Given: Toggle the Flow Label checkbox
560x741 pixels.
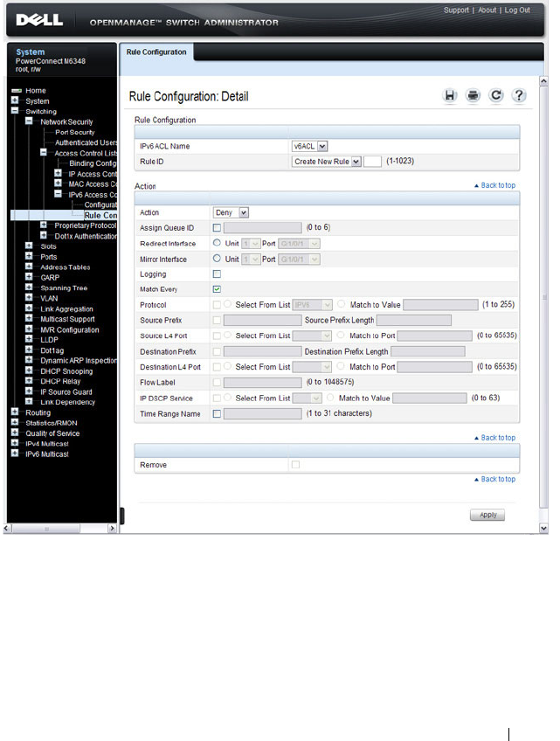Looking at the screenshot, I should (x=217, y=383).
